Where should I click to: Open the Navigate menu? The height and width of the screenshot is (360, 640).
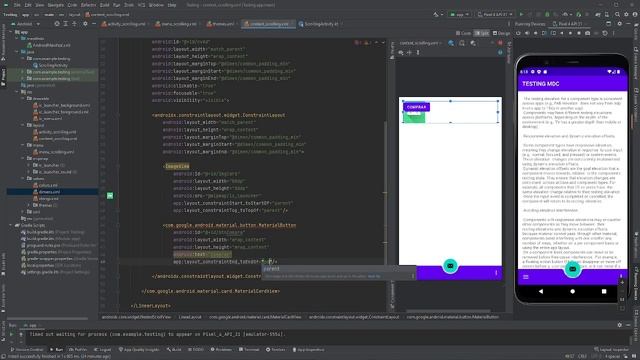pos(56,5)
